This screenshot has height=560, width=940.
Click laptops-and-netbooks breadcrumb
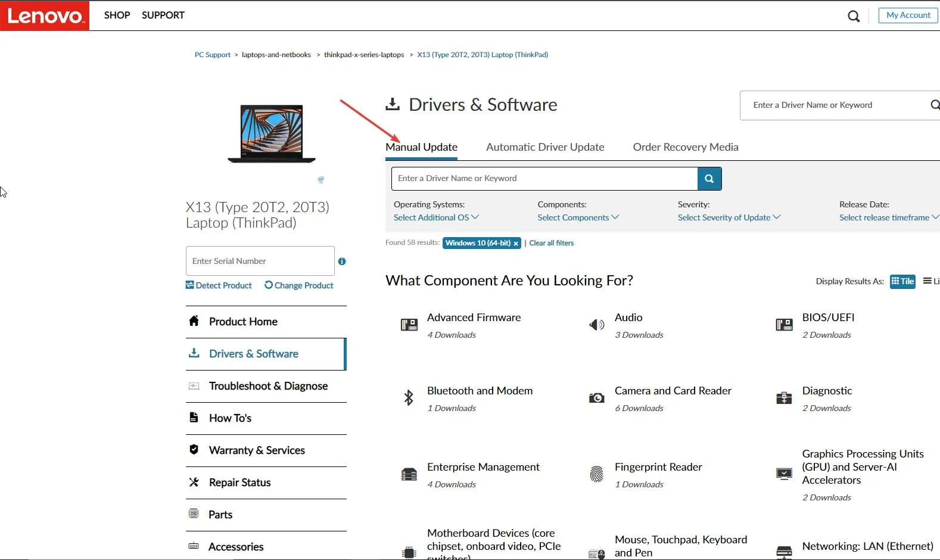pos(276,55)
